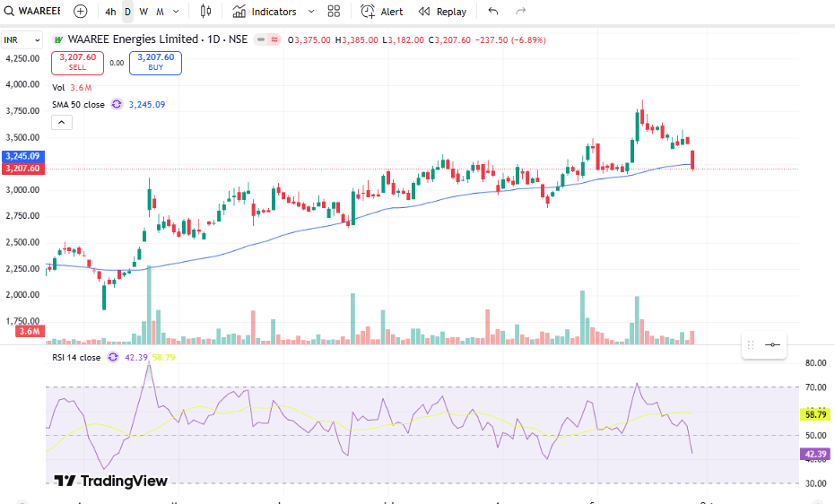Grab the floating toolbar drag handle dots
This screenshot has width=835, height=504.
(x=751, y=345)
